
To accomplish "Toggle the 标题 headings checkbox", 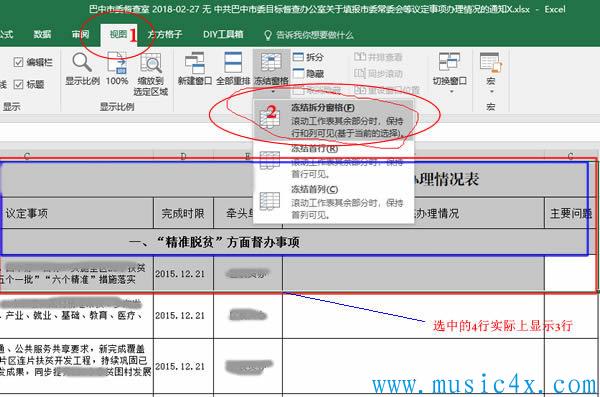I will pos(18,84).
